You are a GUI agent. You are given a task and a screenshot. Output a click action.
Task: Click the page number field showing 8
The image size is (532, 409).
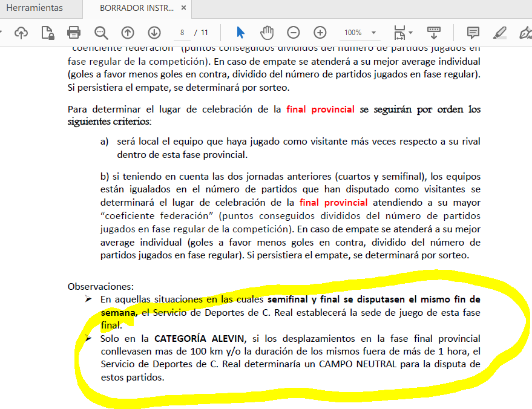click(x=182, y=33)
